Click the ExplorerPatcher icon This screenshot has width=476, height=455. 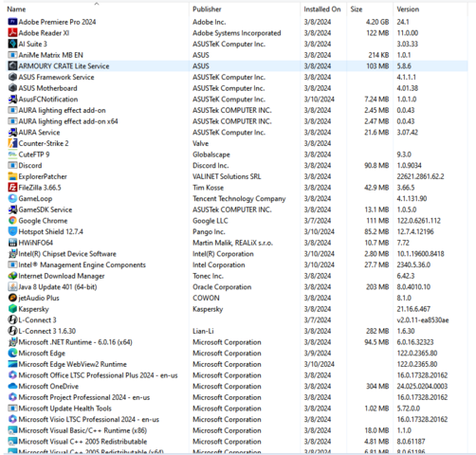tap(12, 176)
